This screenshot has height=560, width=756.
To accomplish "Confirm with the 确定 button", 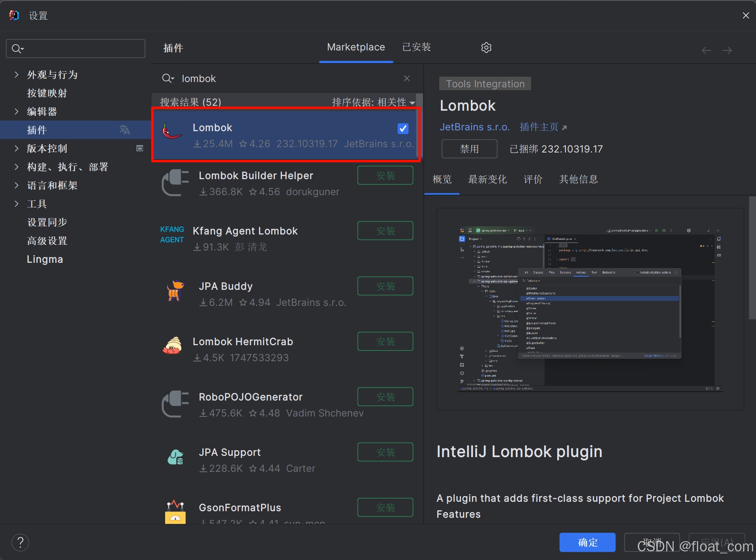I will coord(587,542).
